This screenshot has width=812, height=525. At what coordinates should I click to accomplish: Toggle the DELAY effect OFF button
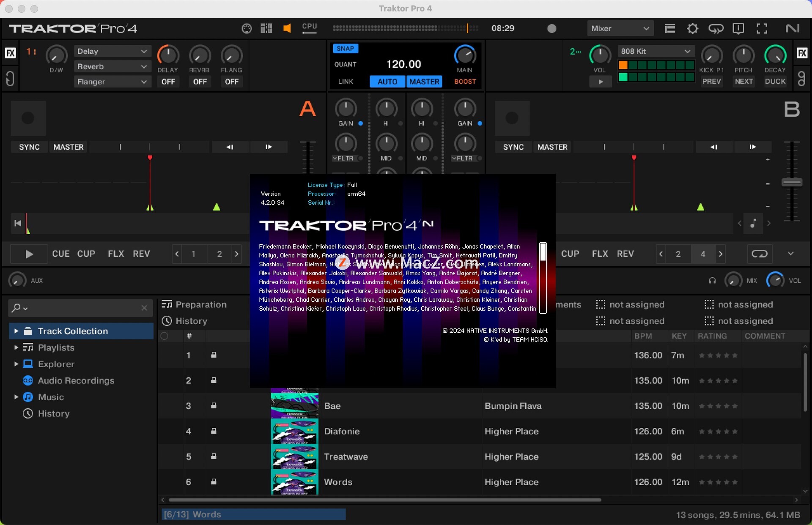(168, 82)
